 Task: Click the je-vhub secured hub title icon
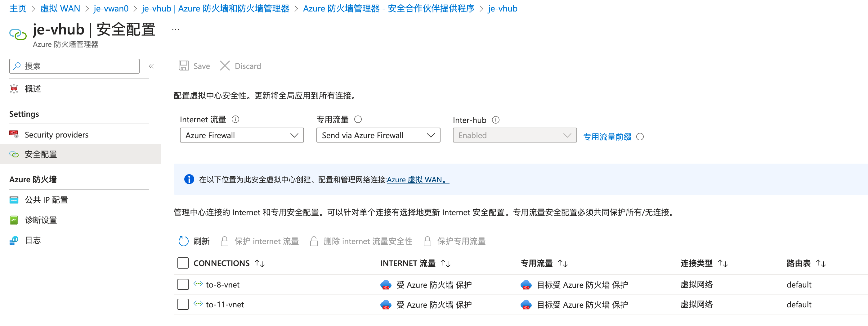pyautogui.click(x=18, y=34)
